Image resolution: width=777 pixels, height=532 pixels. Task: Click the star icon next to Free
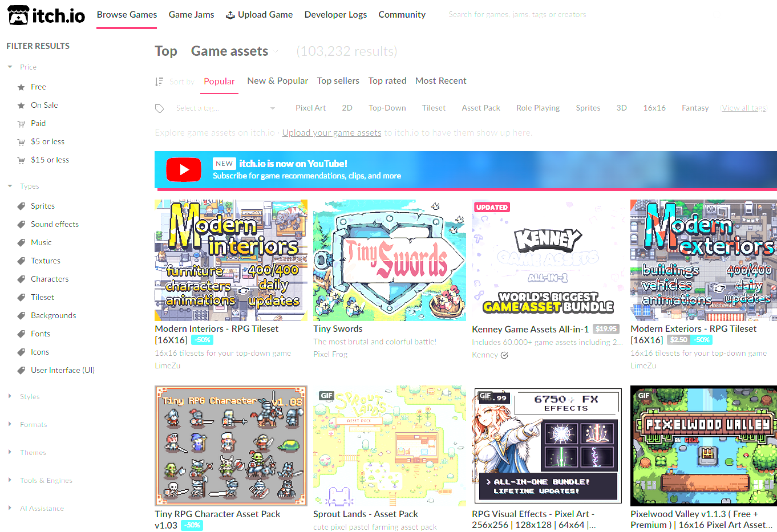click(21, 87)
